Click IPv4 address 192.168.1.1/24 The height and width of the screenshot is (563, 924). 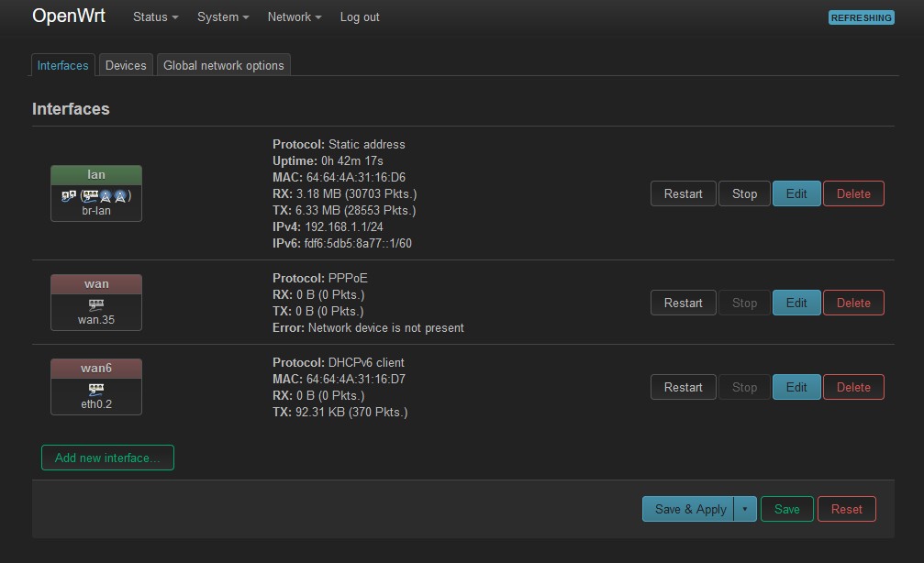(x=328, y=226)
